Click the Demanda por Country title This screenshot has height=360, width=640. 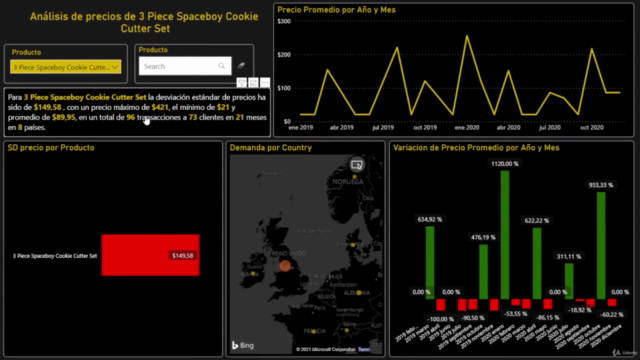click(x=271, y=148)
